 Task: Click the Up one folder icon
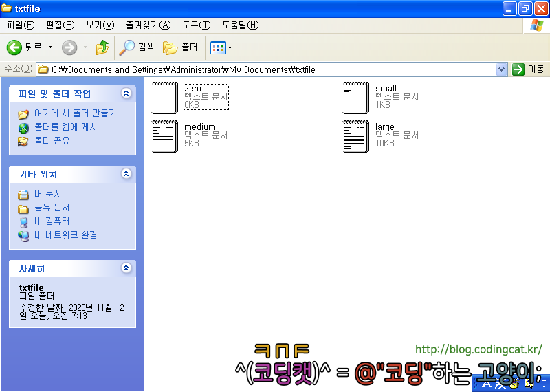[102, 47]
